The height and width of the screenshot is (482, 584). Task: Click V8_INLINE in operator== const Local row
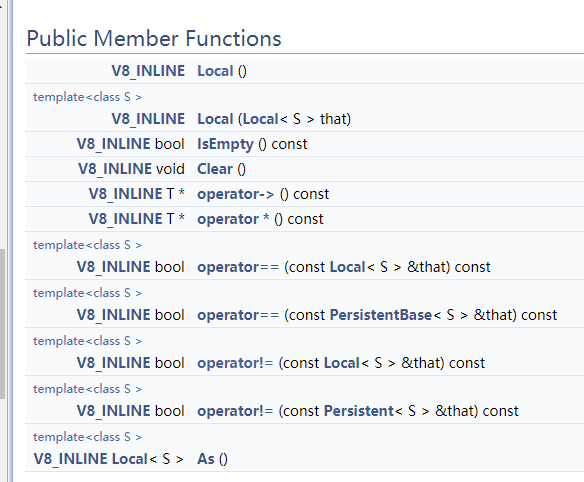coord(114,267)
